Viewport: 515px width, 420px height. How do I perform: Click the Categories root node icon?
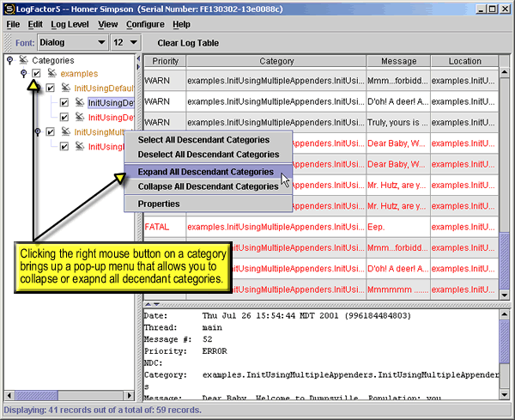[x=23, y=60]
